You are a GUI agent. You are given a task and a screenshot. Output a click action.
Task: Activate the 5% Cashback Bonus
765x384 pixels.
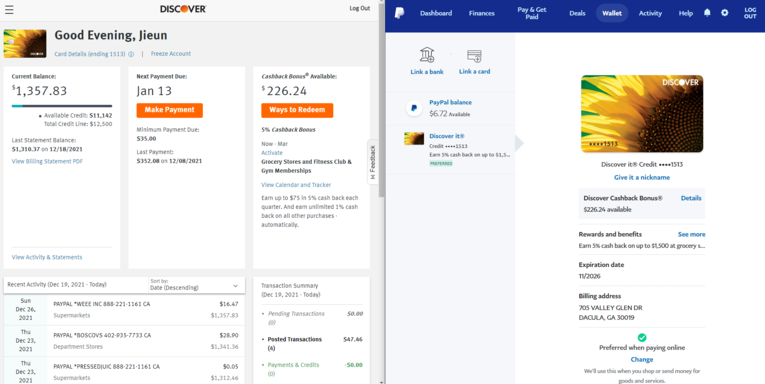click(272, 153)
